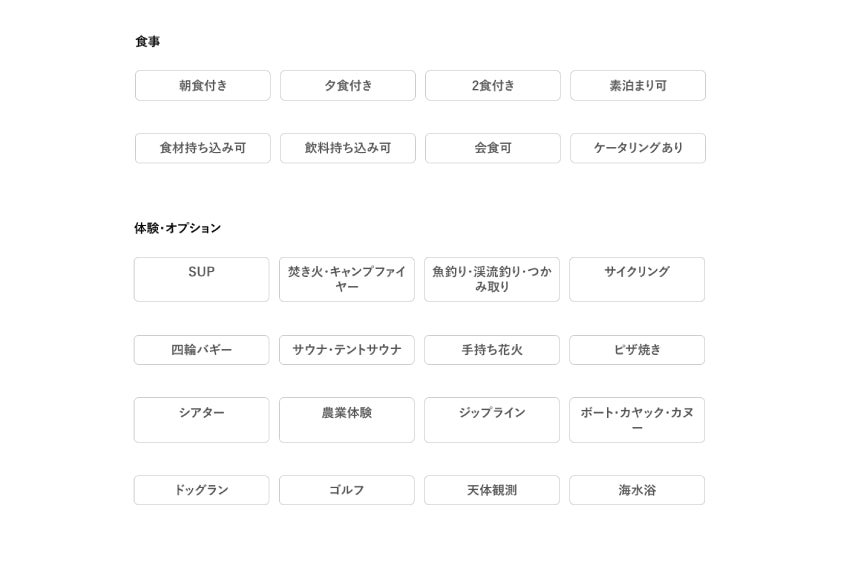Pick the 手持ち花火 option
850x567 pixels.
(492, 350)
